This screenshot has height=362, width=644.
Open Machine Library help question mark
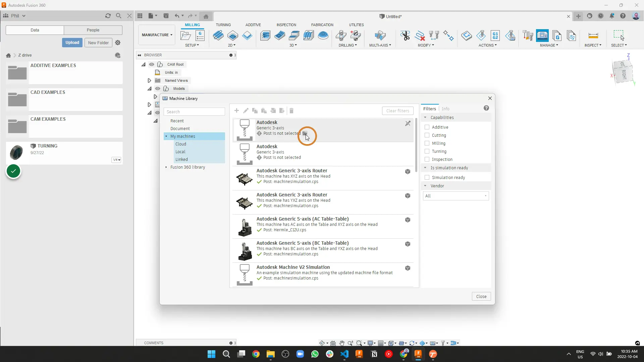tap(486, 108)
